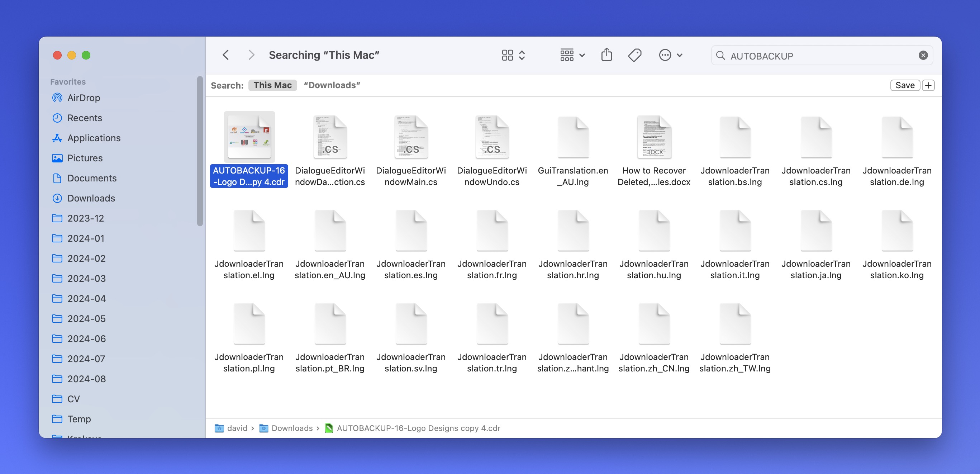
Task: Set search scope to "Downloads"
Action: 332,85
